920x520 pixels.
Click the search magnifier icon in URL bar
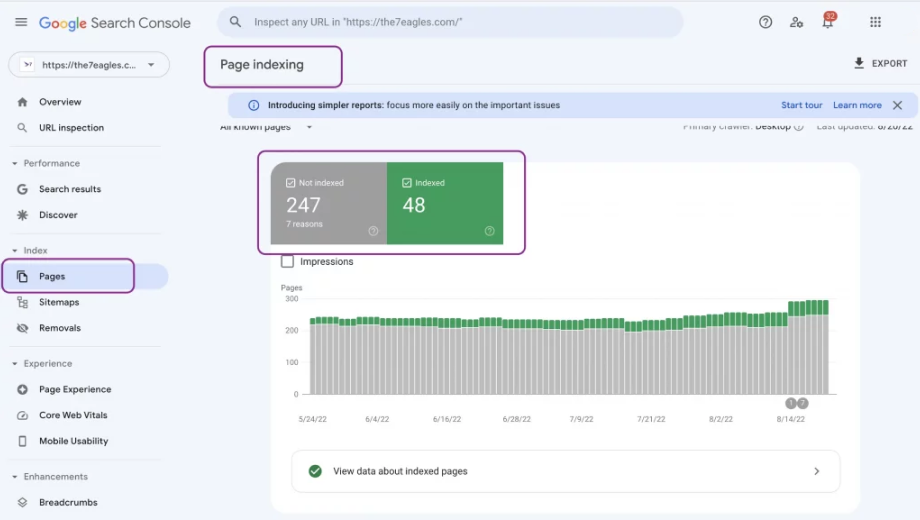[235, 22]
